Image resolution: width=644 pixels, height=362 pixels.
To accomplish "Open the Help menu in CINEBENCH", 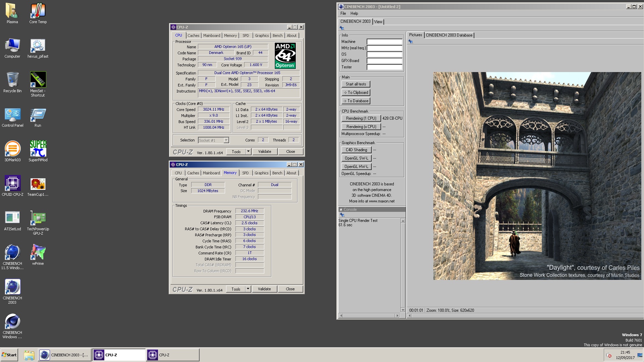I will click(x=354, y=13).
